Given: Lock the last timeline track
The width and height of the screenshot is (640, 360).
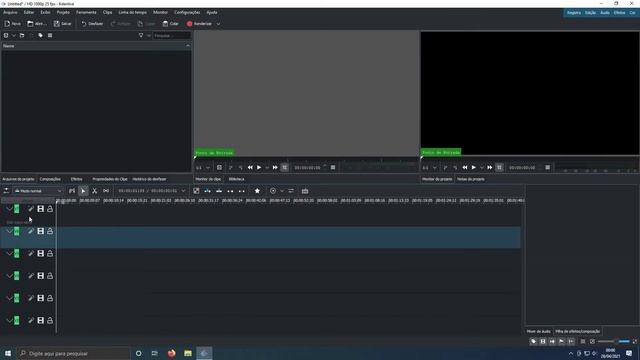Looking at the screenshot, I should (50, 320).
